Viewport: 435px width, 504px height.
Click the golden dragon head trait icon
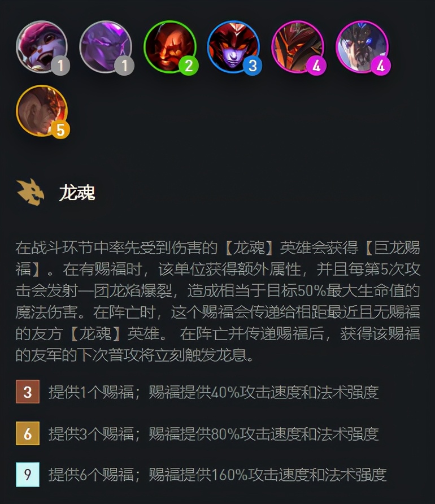30,192
